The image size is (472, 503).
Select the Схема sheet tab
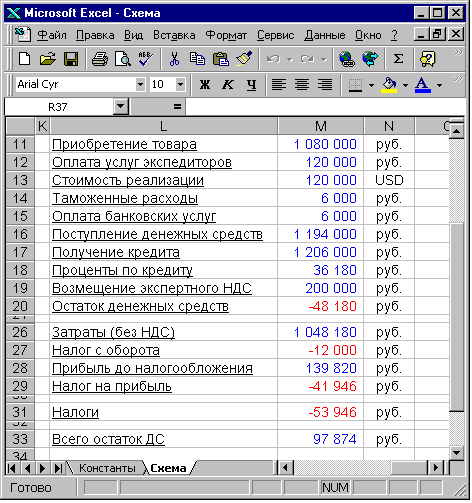click(168, 468)
